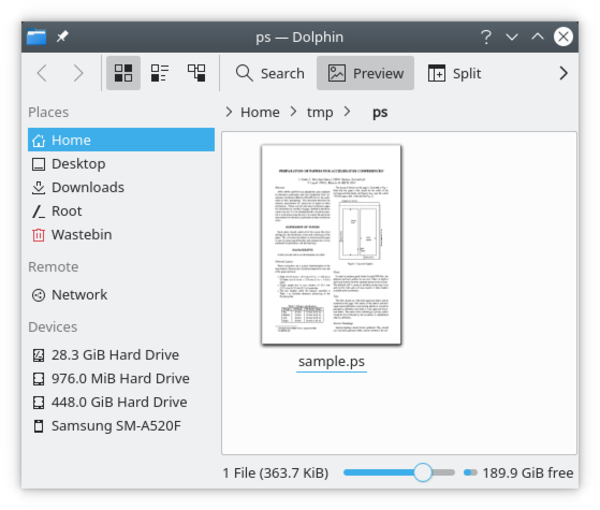600x510 pixels.
Task: Open the 448.0 GiB Hard Drive
Action: pyautogui.click(x=119, y=402)
